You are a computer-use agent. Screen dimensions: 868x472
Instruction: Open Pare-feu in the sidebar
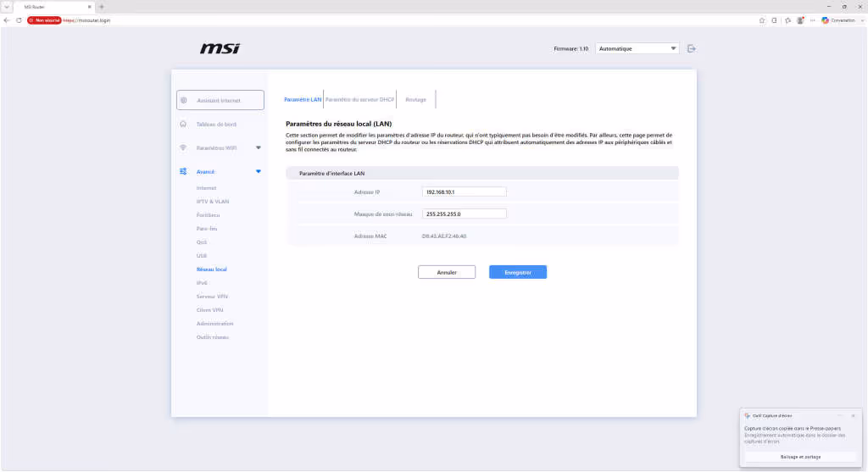(207, 229)
